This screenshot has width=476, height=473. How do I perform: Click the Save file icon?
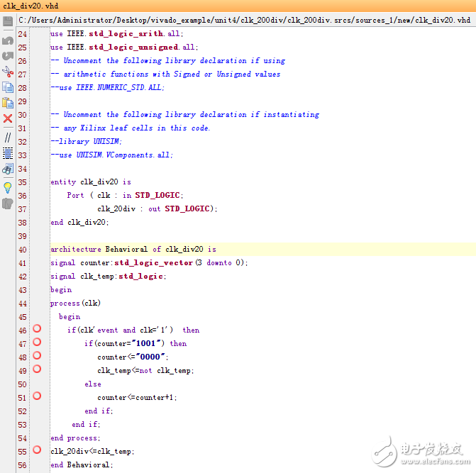click(8, 22)
